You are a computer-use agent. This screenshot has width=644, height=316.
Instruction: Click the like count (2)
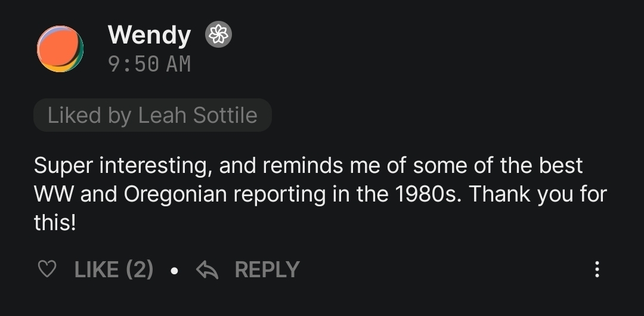[140, 270]
